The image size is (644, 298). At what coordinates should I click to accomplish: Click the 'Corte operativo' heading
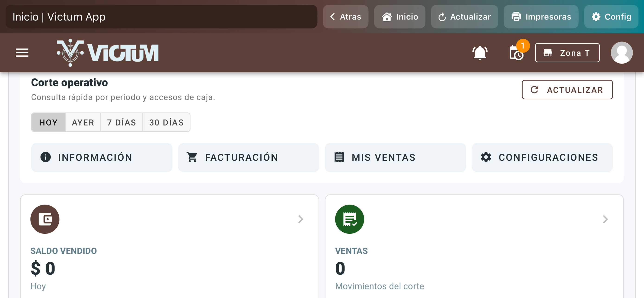click(69, 83)
